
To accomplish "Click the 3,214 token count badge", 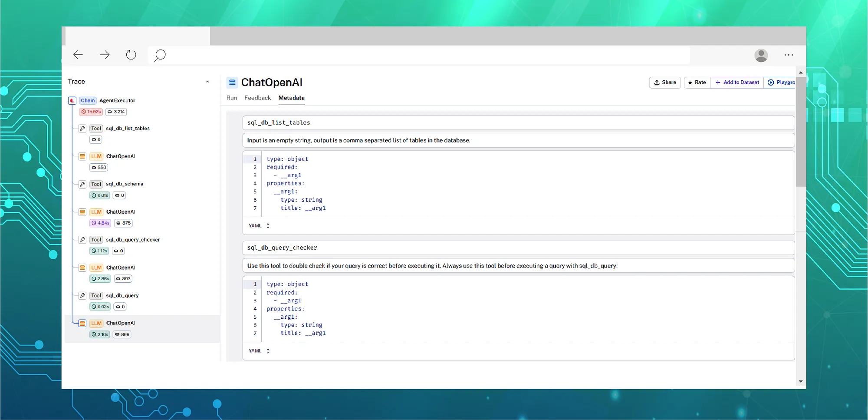I will click(116, 112).
